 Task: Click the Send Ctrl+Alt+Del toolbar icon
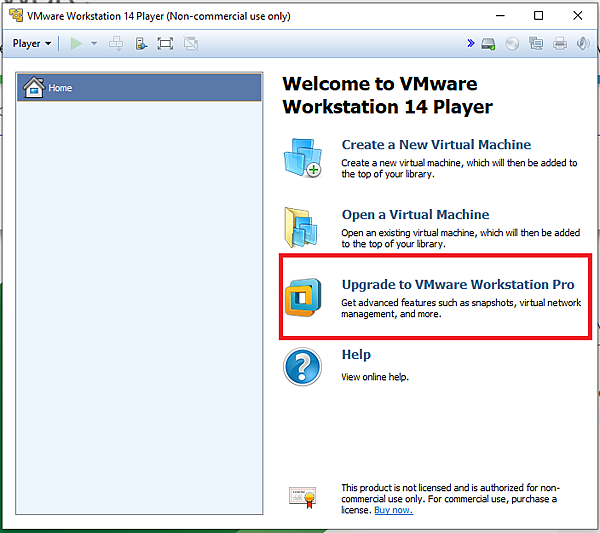point(116,44)
